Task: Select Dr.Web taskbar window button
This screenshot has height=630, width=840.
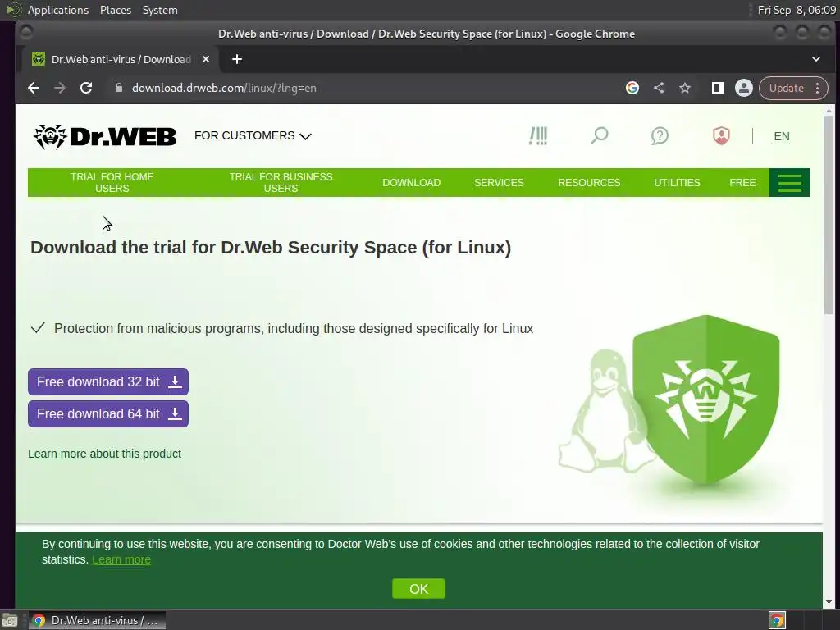Action: coord(97,620)
